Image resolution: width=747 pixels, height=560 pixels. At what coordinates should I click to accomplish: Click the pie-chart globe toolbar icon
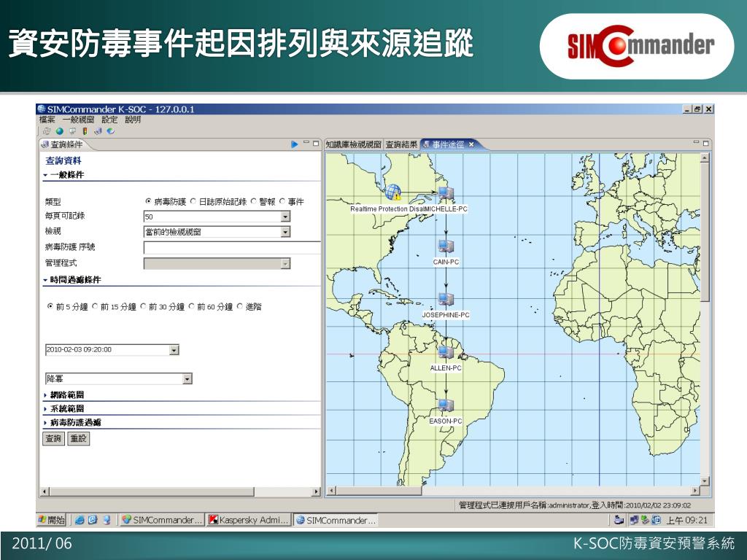(x=111, y=131)
